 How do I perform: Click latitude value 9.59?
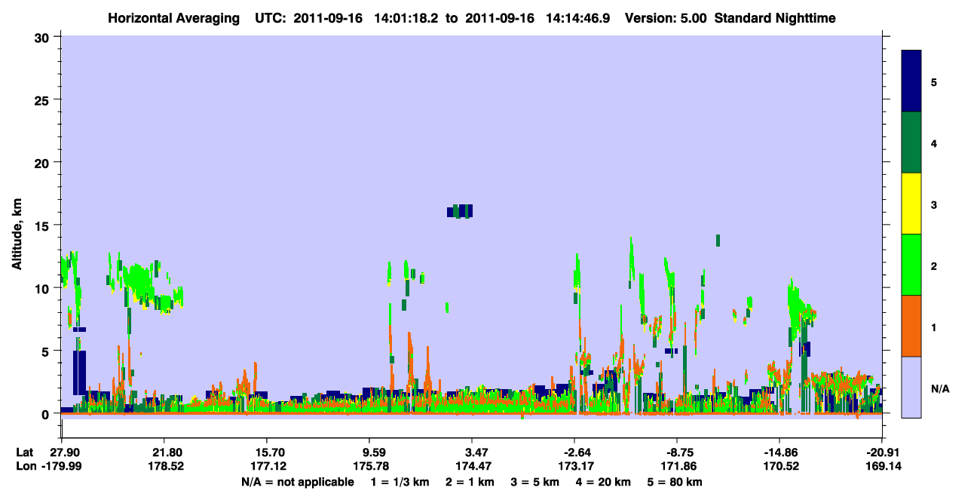click(x=369, y=452)
